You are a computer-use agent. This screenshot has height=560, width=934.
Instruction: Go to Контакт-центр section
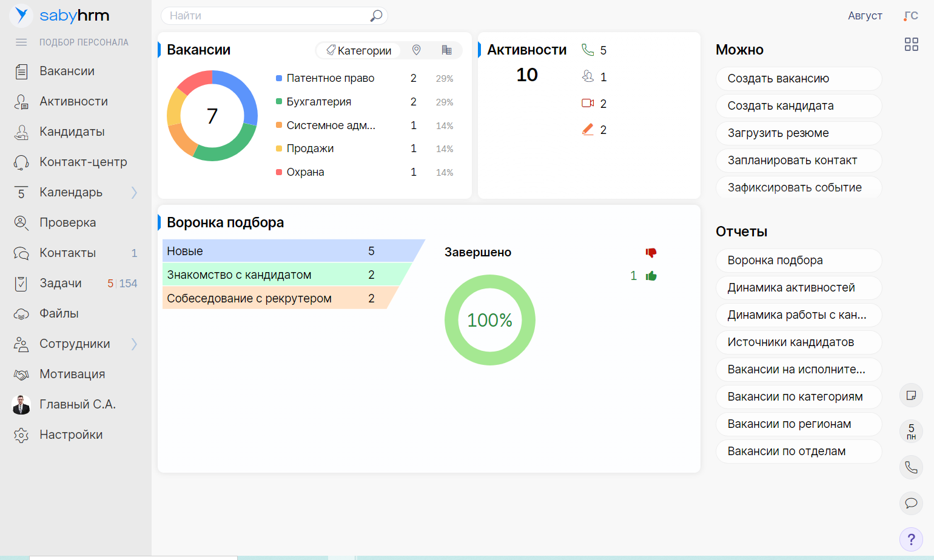point(83,162)
